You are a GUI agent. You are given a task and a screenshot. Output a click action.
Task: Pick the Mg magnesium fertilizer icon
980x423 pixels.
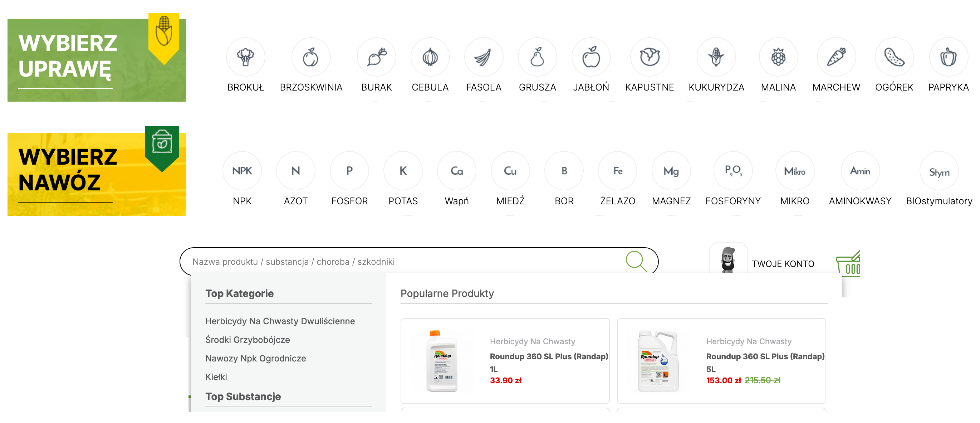point(671,171)
